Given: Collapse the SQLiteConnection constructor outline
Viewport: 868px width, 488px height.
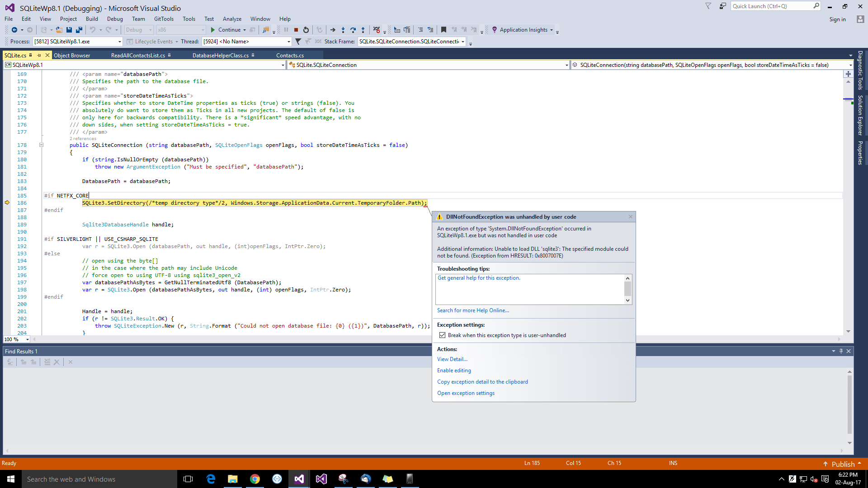Looking at the screenshot, I should coord(41,145).
